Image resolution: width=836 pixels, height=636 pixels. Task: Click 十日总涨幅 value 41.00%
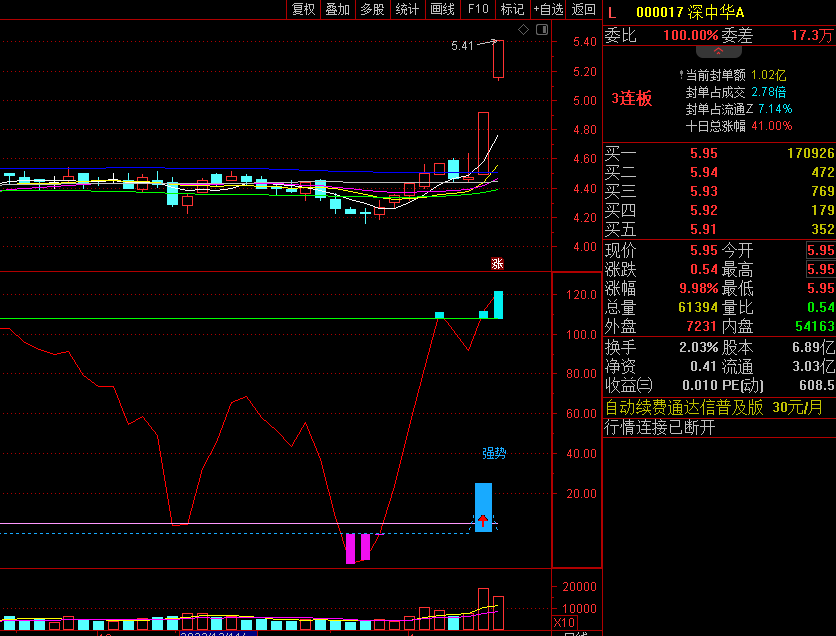point(771,126)
